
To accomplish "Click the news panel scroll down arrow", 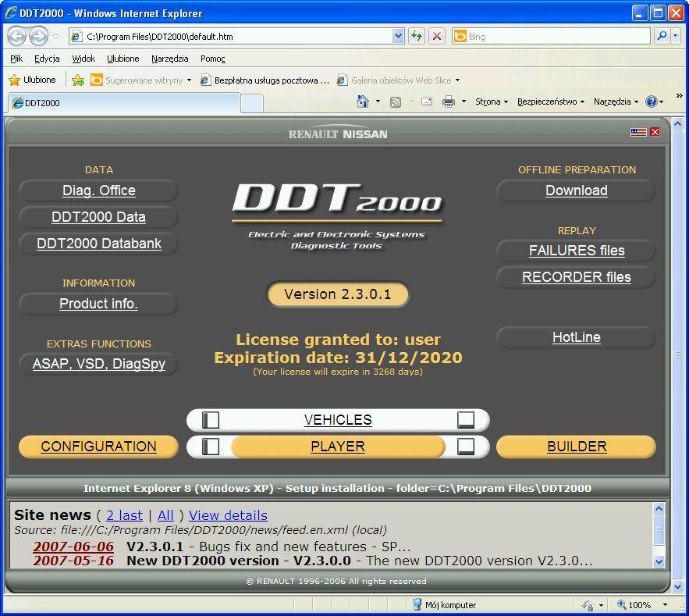I will 659,561.
